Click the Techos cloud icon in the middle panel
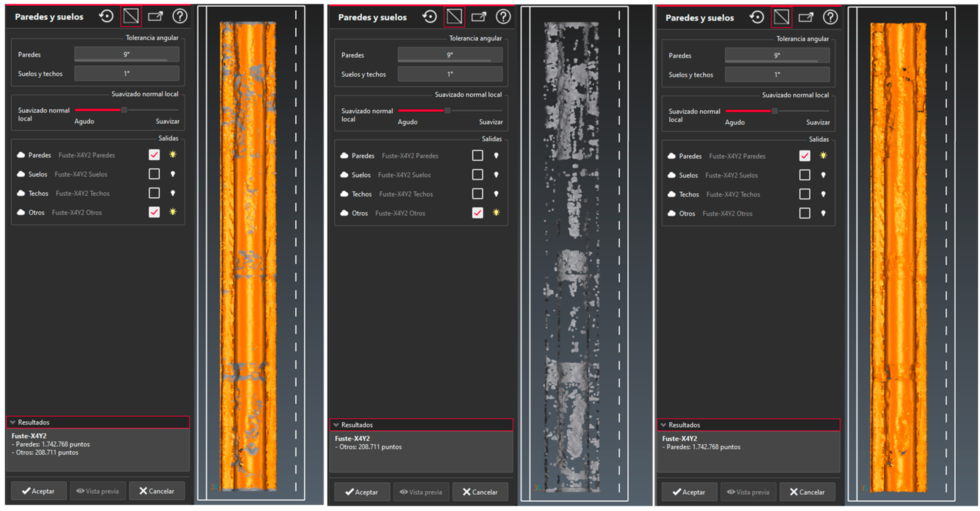The width and height of the screenshot is (980, 511). 344,194
